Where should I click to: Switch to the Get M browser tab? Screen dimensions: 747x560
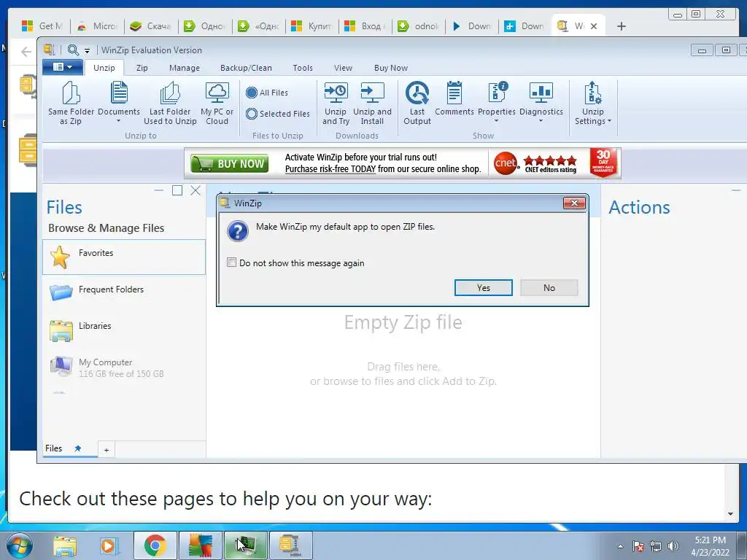coord(43,26)
